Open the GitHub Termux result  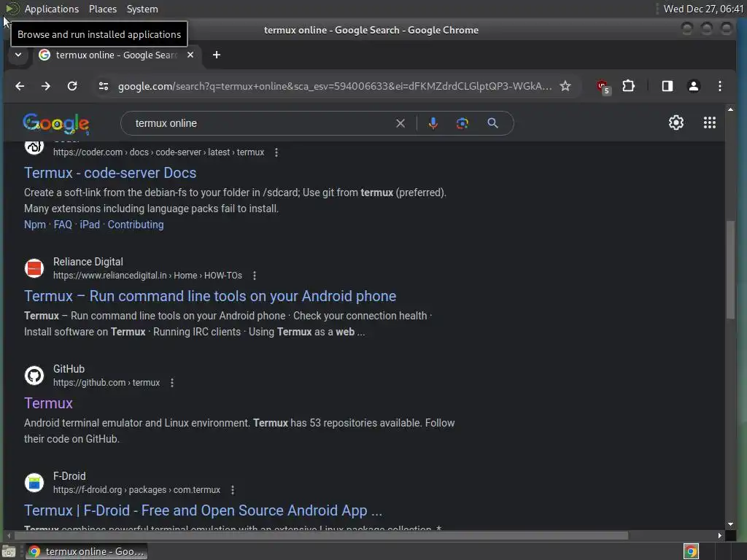49,403
